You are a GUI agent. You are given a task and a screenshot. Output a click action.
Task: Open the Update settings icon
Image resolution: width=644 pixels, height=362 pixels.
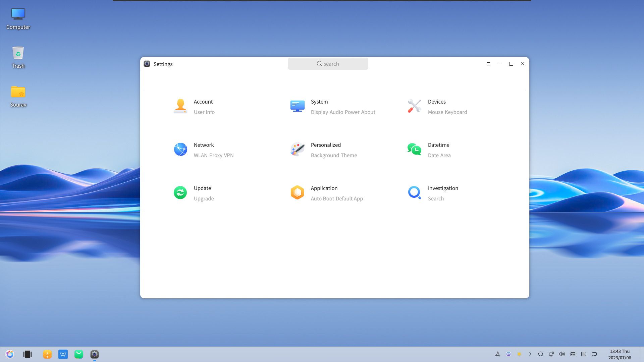(180, 192)
